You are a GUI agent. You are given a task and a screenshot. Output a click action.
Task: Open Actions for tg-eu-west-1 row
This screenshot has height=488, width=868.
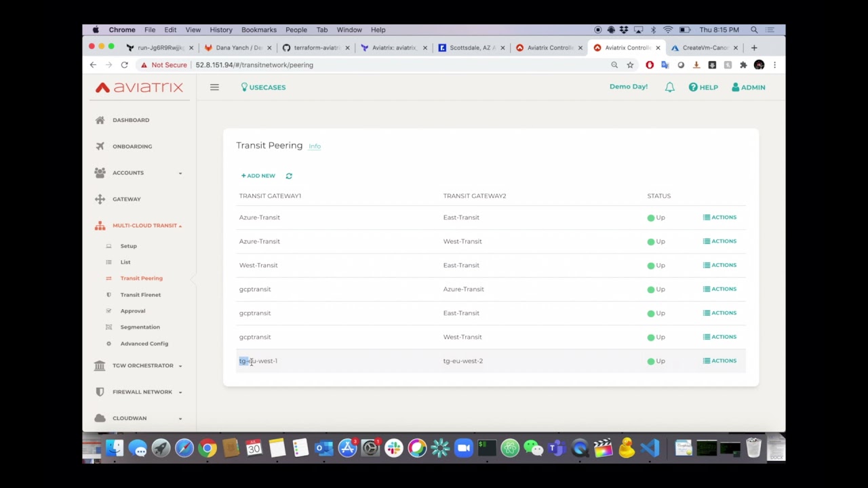[719, 361]
